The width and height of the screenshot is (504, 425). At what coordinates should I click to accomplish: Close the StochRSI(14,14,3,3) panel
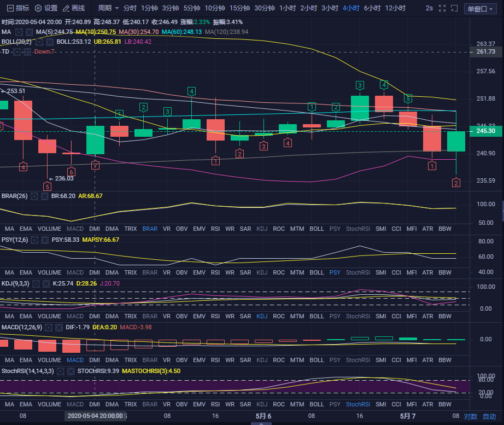pyautogui.click(x=71, y=371)
